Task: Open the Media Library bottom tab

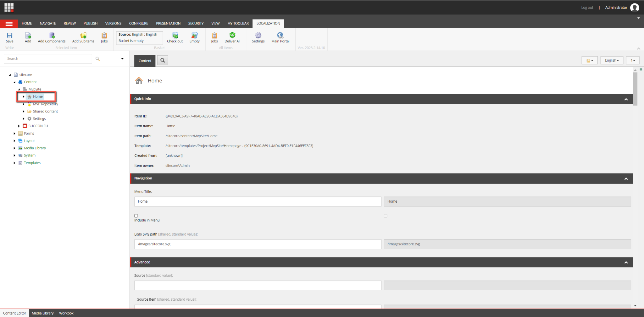Action: (43, 313)
